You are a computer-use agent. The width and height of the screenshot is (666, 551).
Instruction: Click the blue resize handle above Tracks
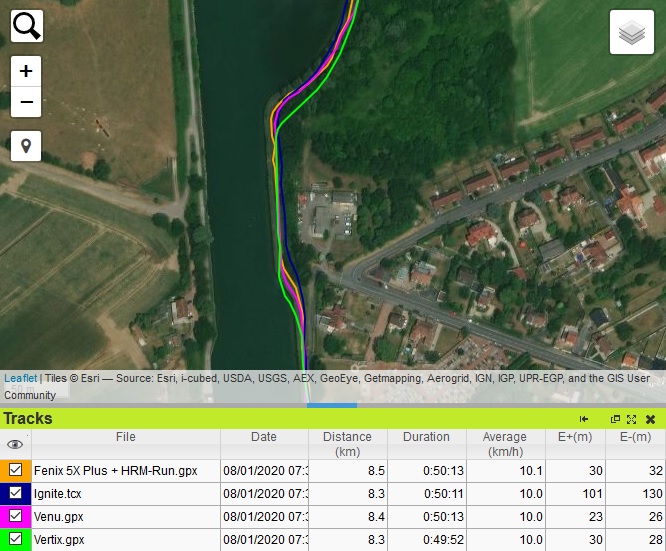pos(332,405)
